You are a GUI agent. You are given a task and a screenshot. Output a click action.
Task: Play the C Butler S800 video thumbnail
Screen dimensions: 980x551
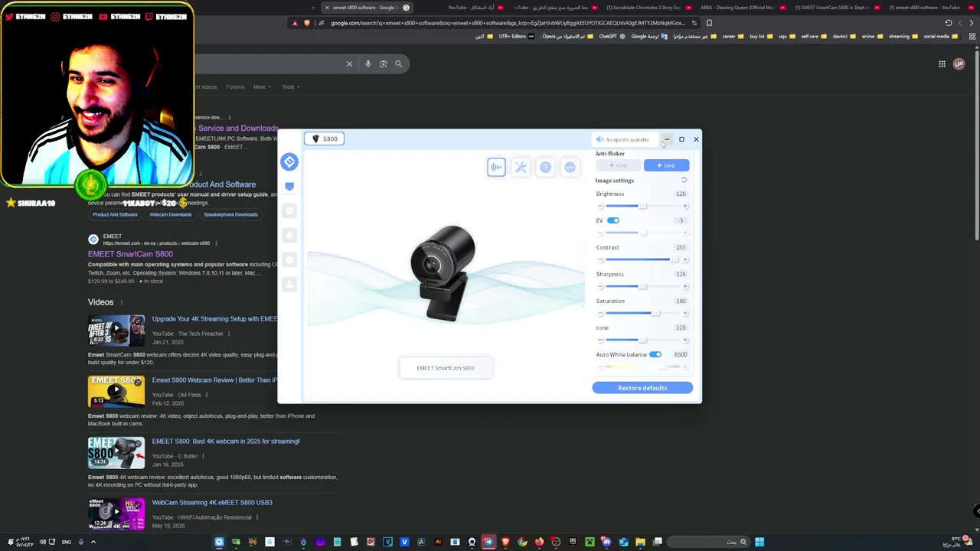click(116, 452)
